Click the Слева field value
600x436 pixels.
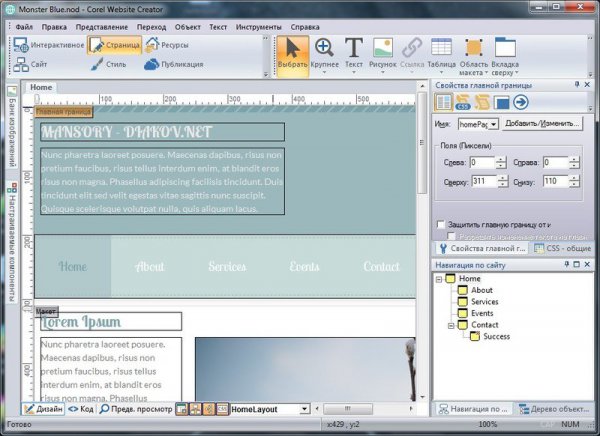[x=482, y=162]
